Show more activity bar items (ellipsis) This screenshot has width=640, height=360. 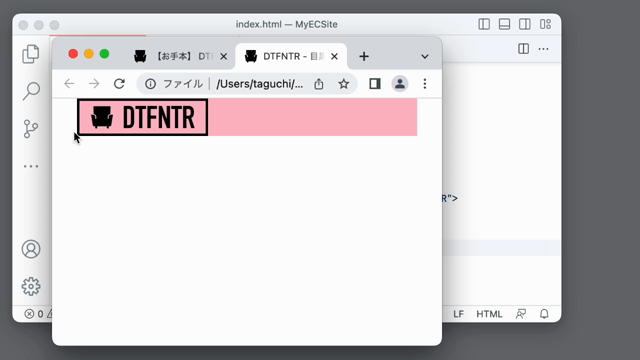(x=31, y=166)
